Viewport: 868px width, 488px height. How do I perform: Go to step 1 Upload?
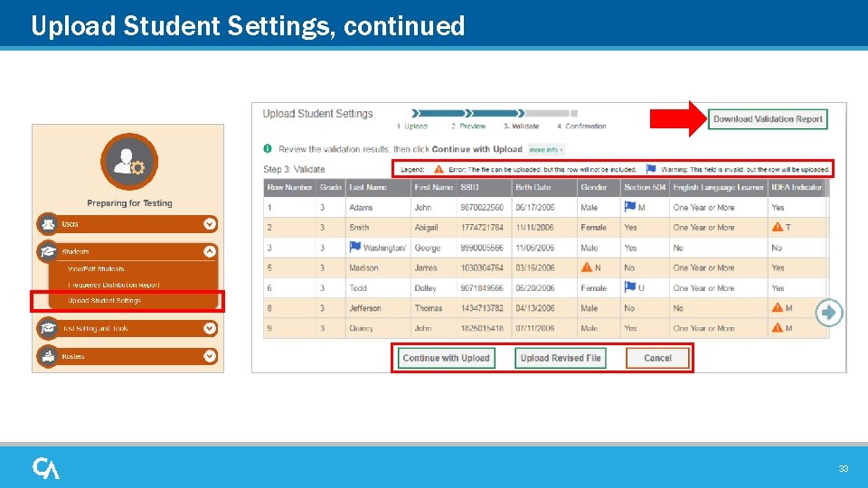pyautogui.click(x=412, y=127)
